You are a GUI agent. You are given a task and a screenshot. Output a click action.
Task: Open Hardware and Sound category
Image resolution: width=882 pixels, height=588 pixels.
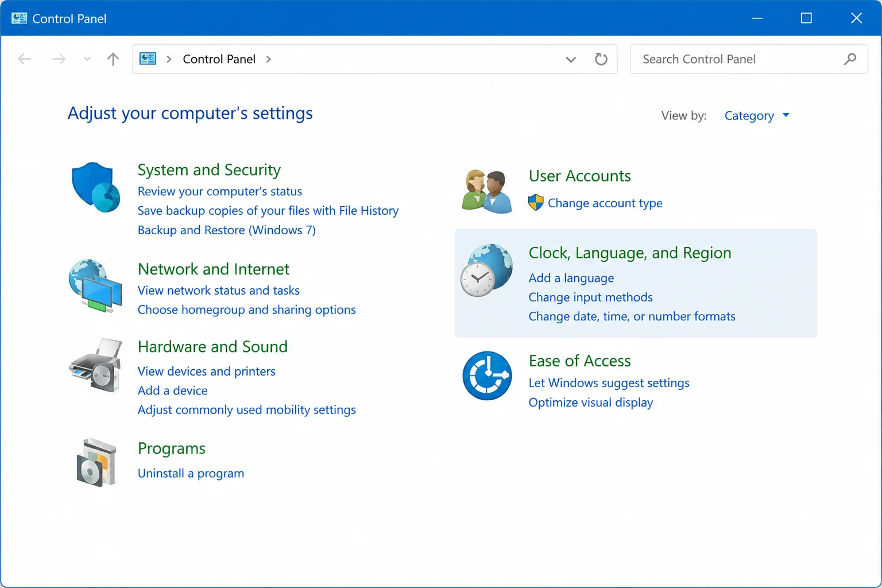click(212, 347)
